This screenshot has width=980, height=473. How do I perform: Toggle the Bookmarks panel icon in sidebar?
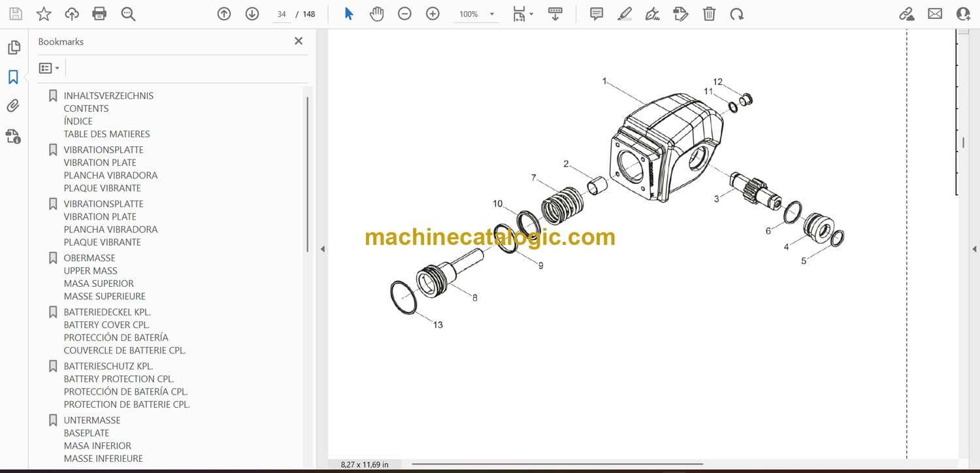13,77
